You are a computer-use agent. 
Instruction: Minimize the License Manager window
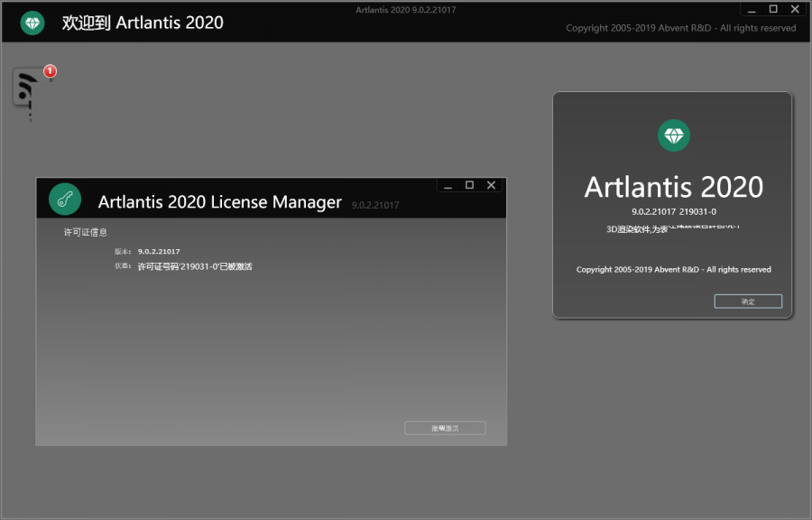pos(448,185)
